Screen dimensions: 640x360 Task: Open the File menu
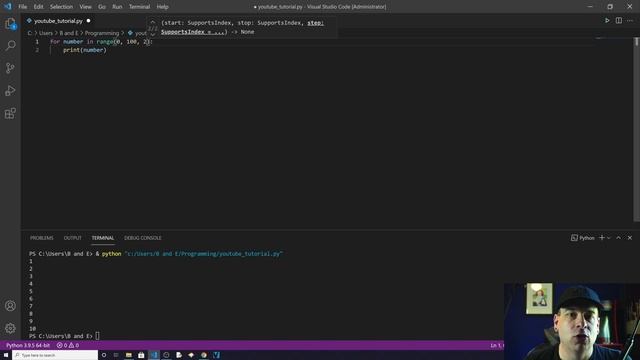(22, 7)
